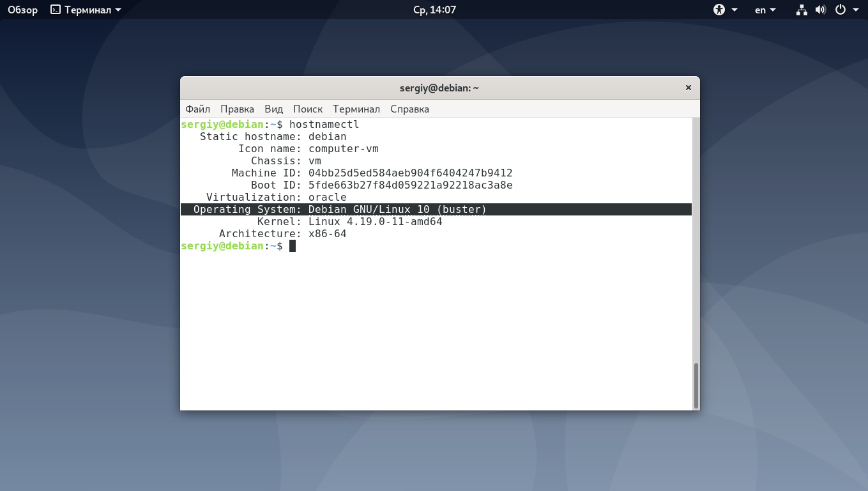
Task: Click the wired network status icon
Action: pyautogui.click(x=801, y=10)
